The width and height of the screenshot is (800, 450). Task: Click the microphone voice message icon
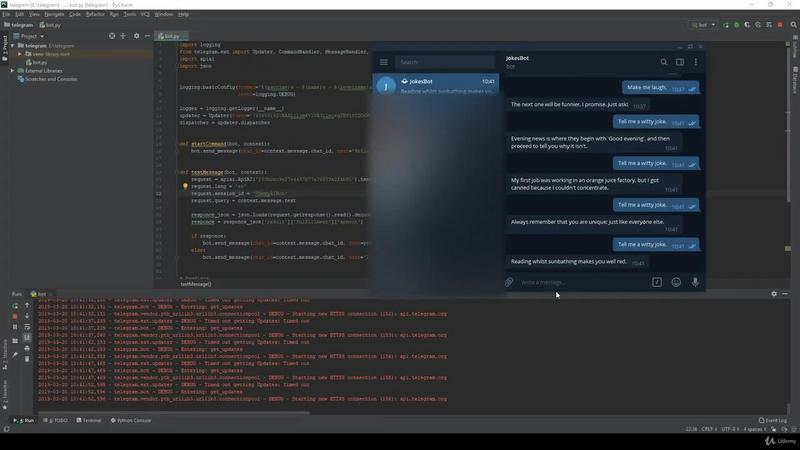tap(695, 282)
